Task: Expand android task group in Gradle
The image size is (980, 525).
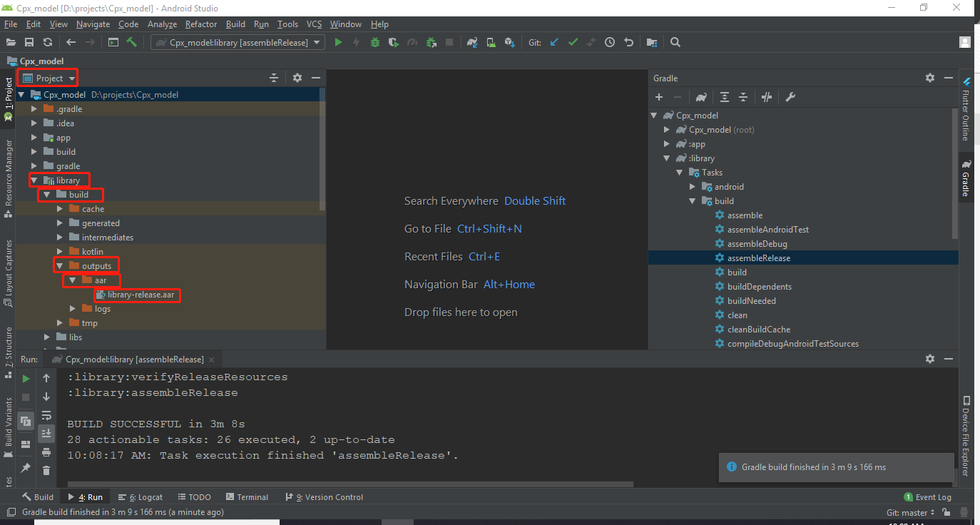Action: tap(693, 187)
